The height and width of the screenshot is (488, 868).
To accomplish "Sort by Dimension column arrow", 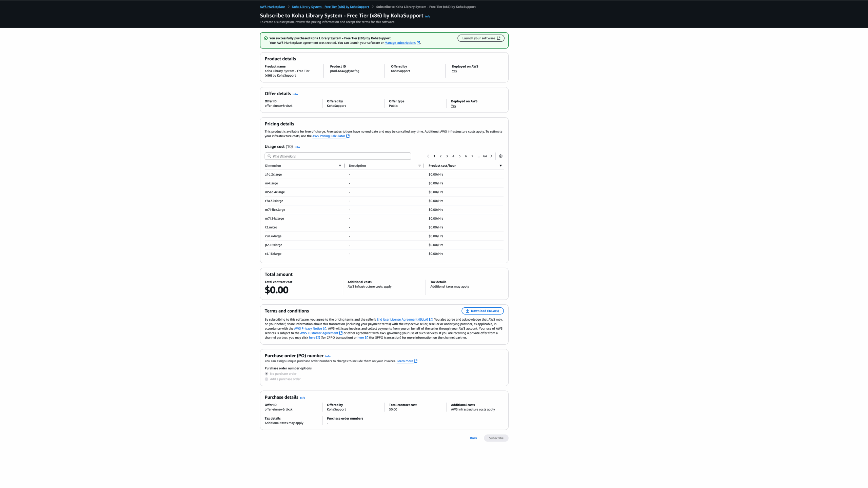I will 340,166.
